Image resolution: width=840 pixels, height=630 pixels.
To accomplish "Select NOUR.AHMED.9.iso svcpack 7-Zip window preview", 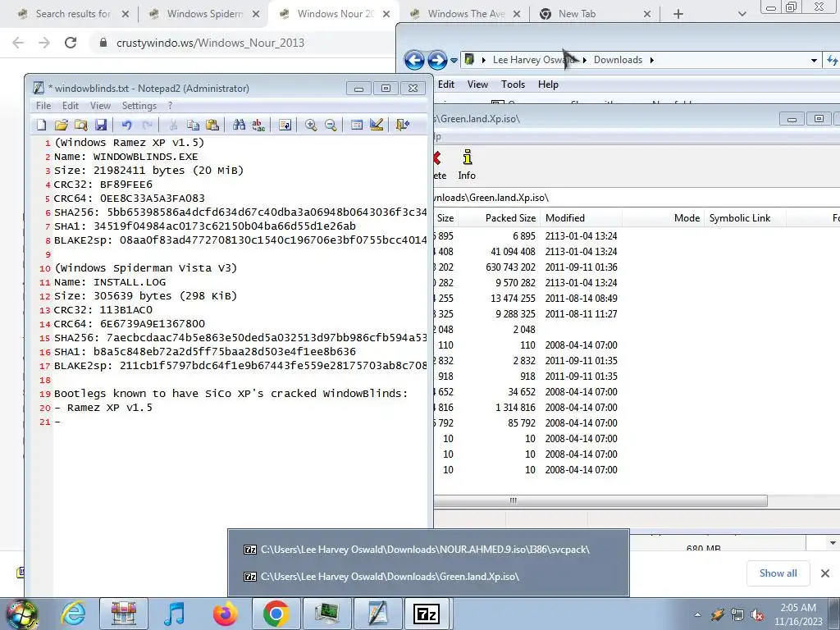I will [x=428, y=549].
